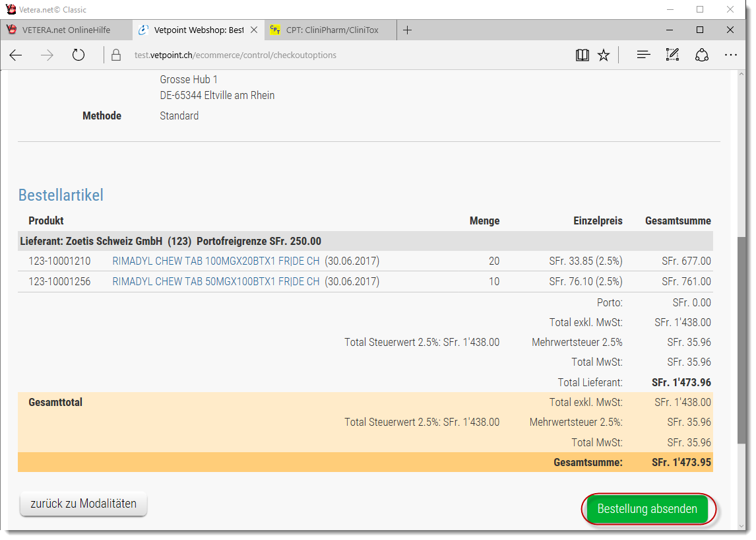Switch to VETERA.net OnlineHilfe tab
This screenshot has height=540, width=756.
click(66, 30)
